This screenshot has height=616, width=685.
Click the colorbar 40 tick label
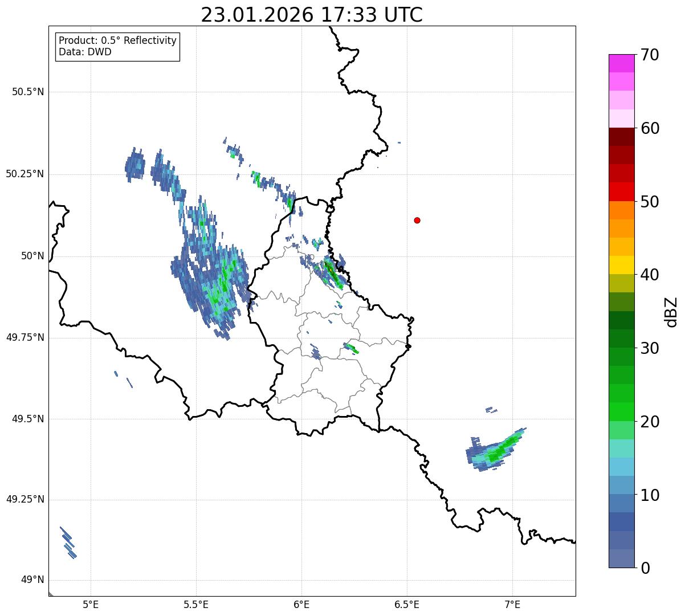[x=650, y=275]
